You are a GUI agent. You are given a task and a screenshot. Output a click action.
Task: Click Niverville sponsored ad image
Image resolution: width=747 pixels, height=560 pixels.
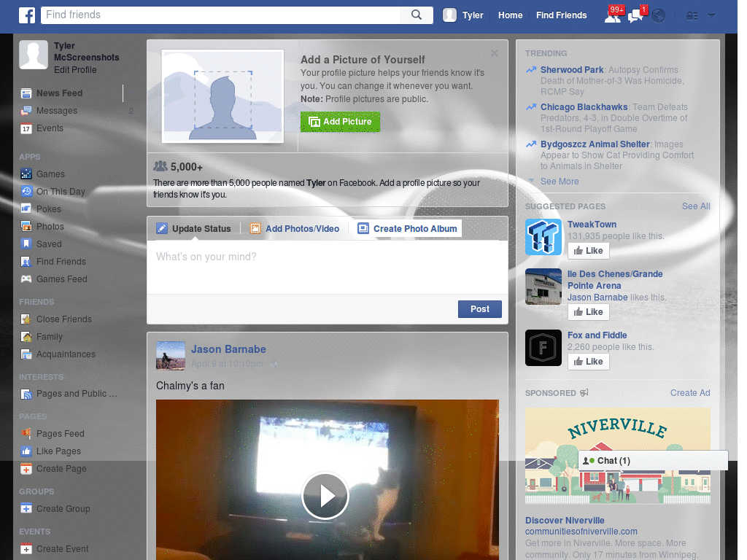617,456
